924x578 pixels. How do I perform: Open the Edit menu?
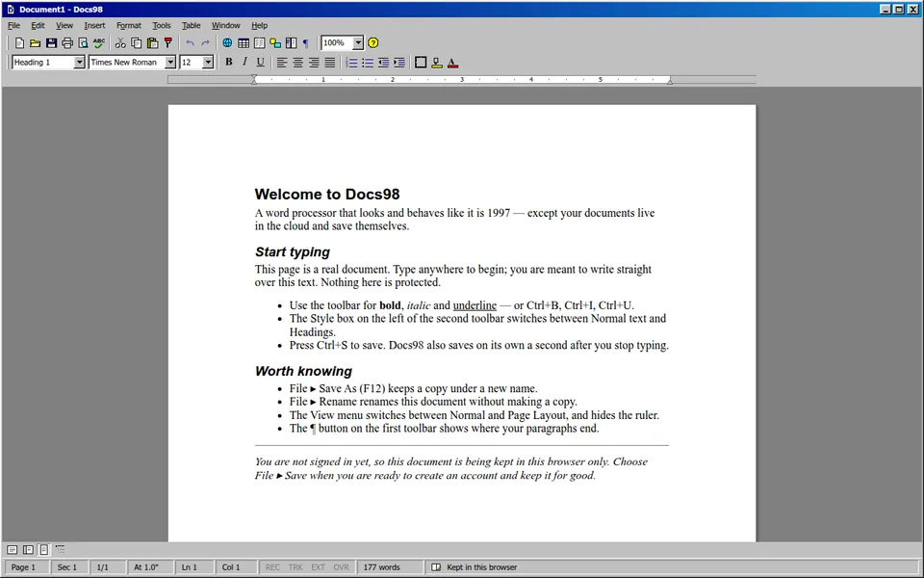tap(38, 25)
